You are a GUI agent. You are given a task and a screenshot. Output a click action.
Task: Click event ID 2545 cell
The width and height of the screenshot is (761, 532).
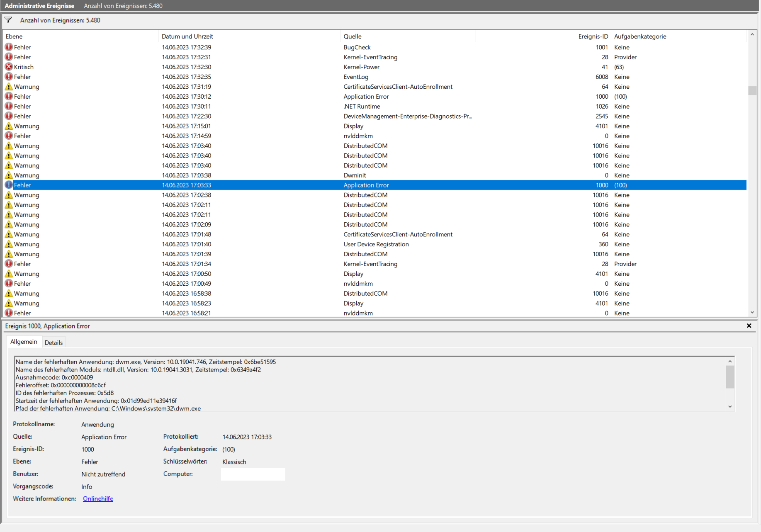point(602,116)
